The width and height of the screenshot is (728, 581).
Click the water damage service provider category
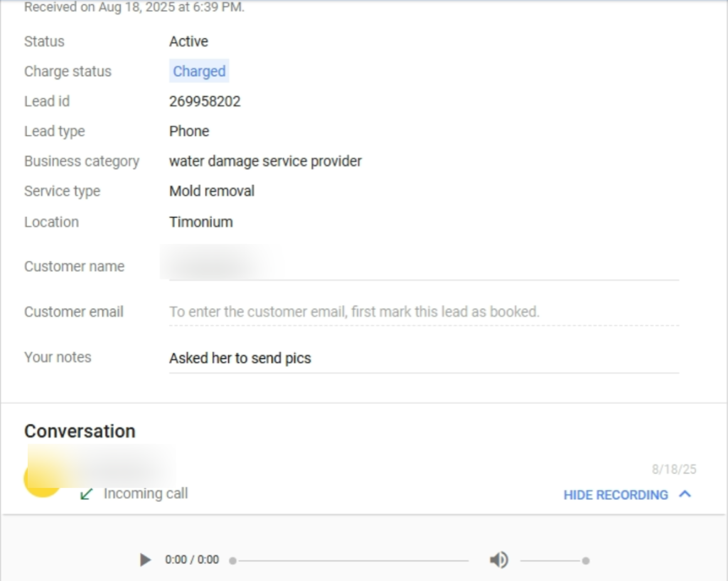point(265,161)
